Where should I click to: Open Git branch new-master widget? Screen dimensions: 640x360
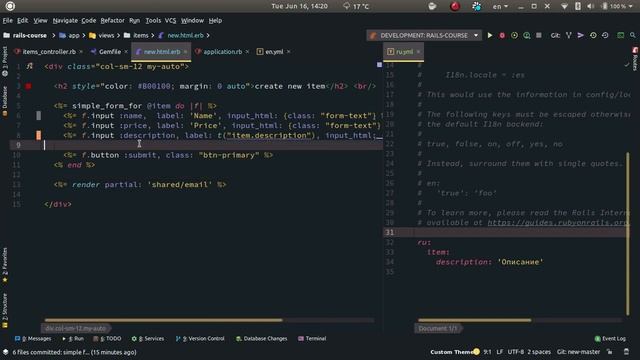click(578, 352)
